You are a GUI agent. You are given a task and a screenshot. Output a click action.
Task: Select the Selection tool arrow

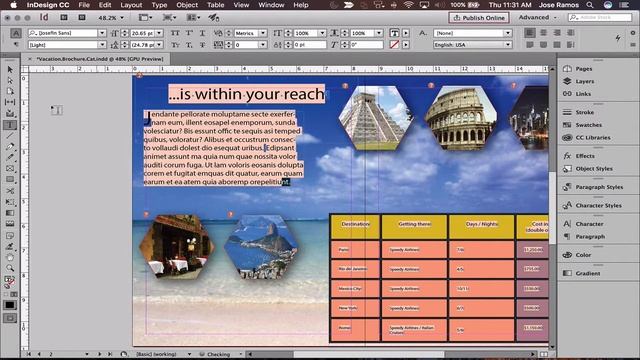coord(10,69)
